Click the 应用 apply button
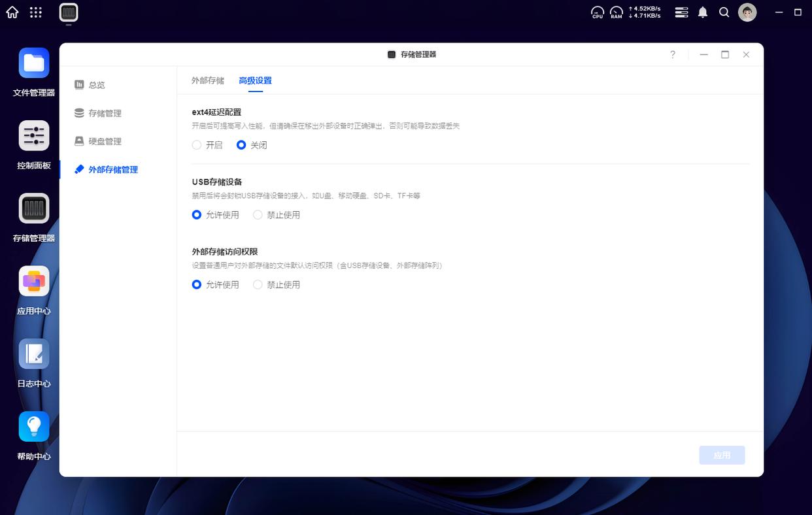 (722, 456)
